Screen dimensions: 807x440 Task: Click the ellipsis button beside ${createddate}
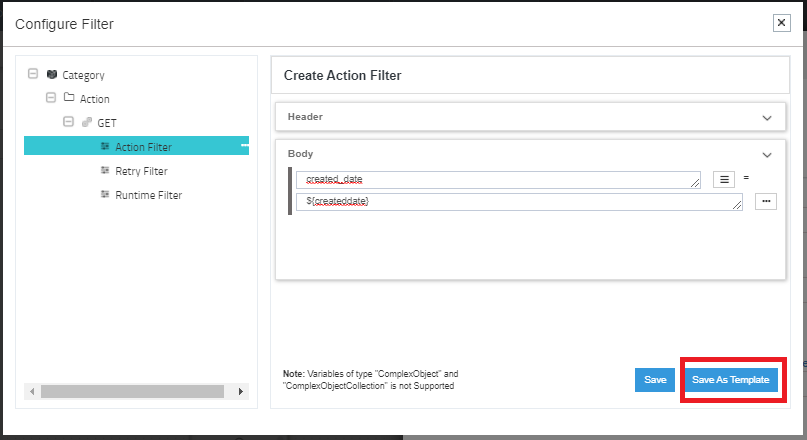coord(765,201)
